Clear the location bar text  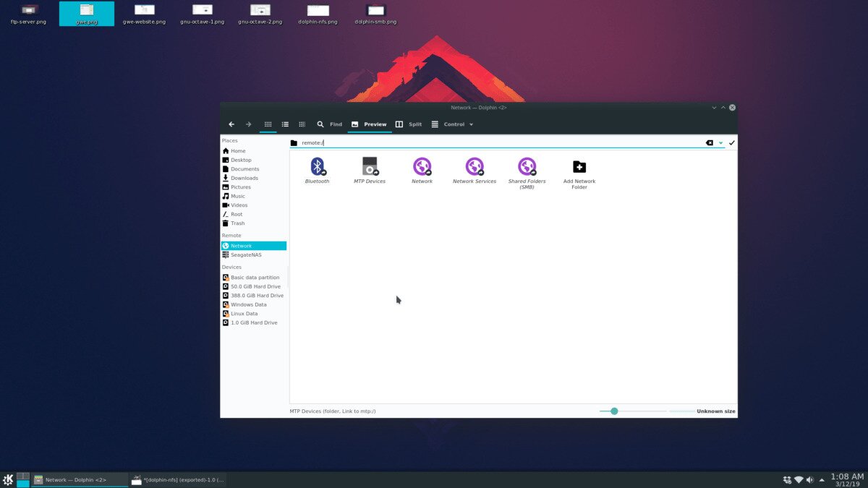(710, 143)
